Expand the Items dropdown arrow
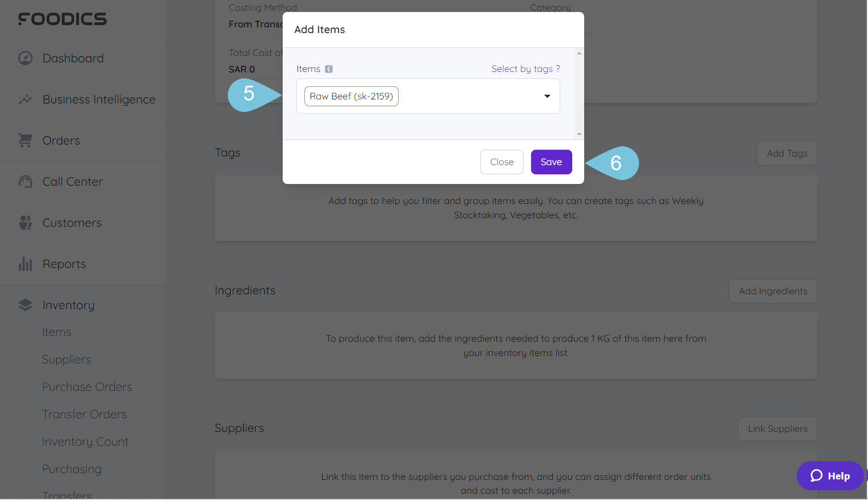Screen dimensions: 868x500 547,96
